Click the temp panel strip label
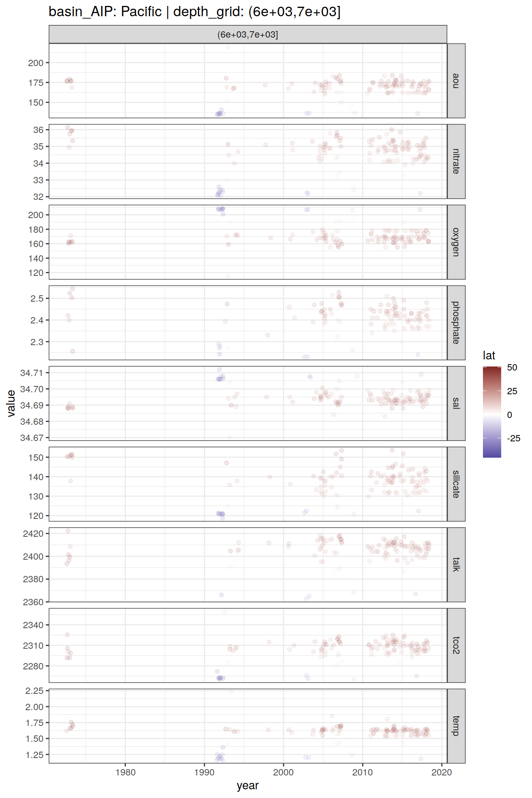 (456, 726)
